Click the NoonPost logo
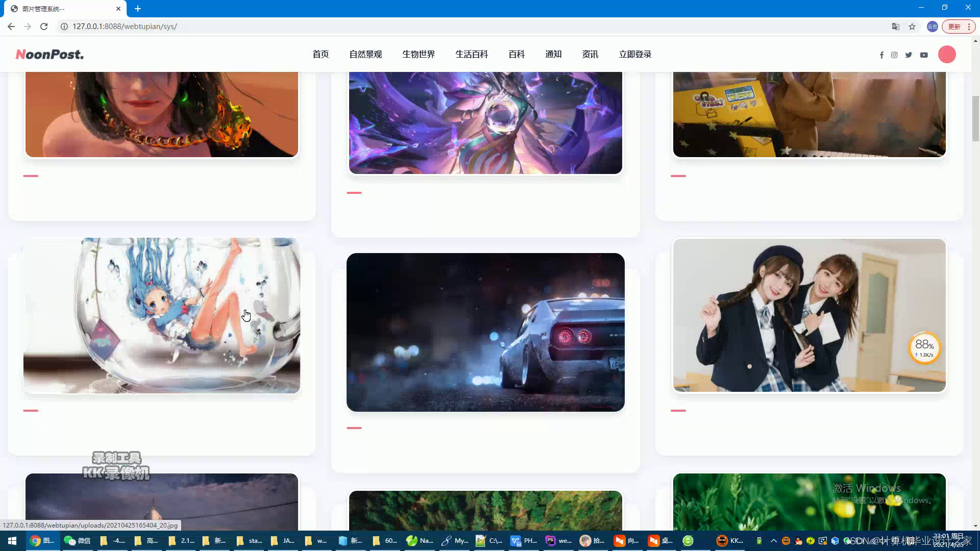The width and height of the screenshot is (980, 551). coord(50,54)
